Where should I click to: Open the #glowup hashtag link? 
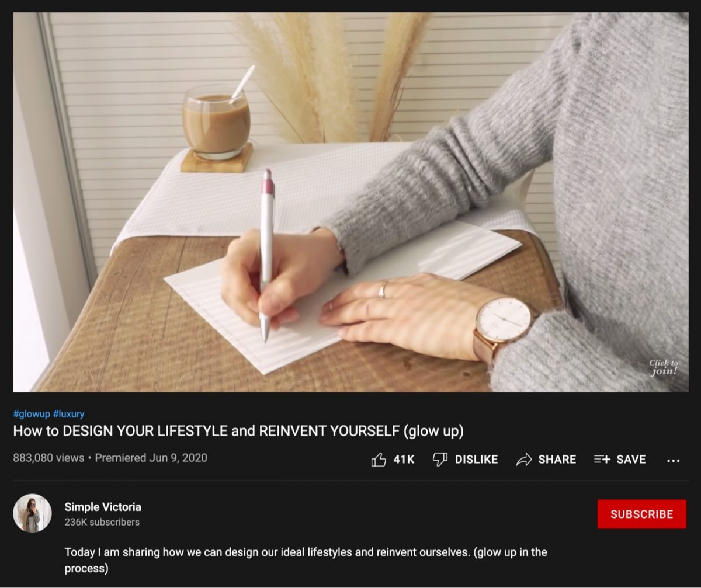pos(32,414)
